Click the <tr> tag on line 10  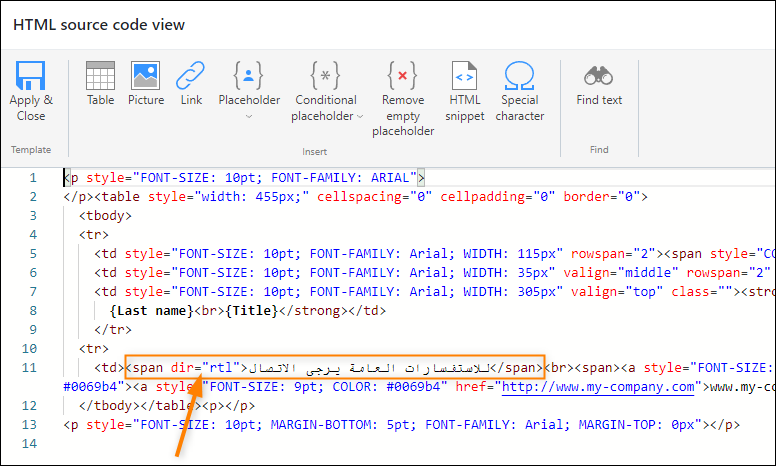[94, 349]
